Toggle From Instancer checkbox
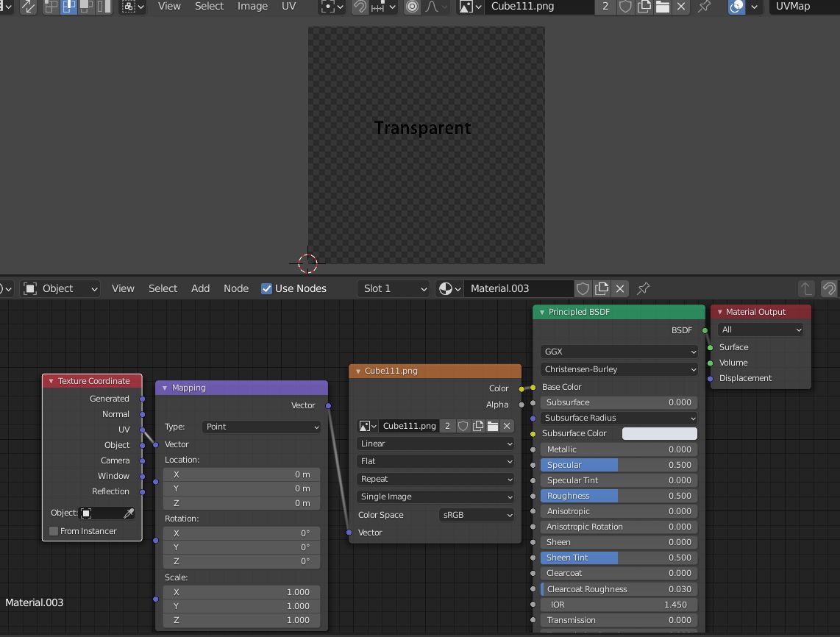Image resolution: width=840 pixels, height=637 pixels. coord(54,531)
